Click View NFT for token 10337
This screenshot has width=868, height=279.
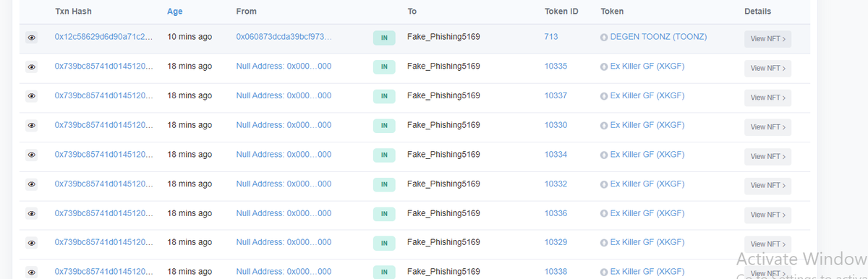[x=767, y=98]
